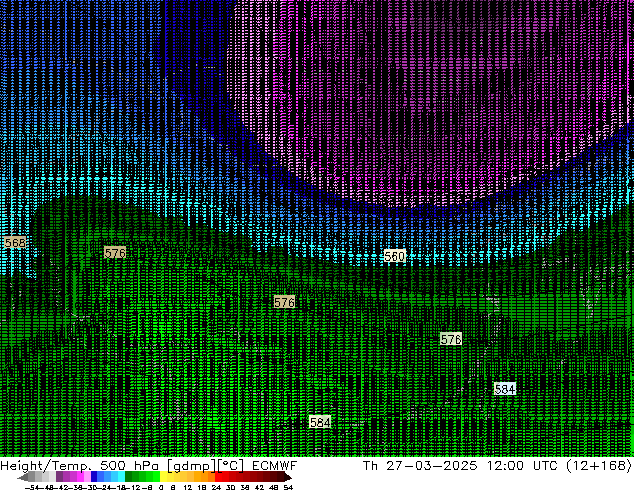Click the 500 hPa level text

[x=129, y=465]
